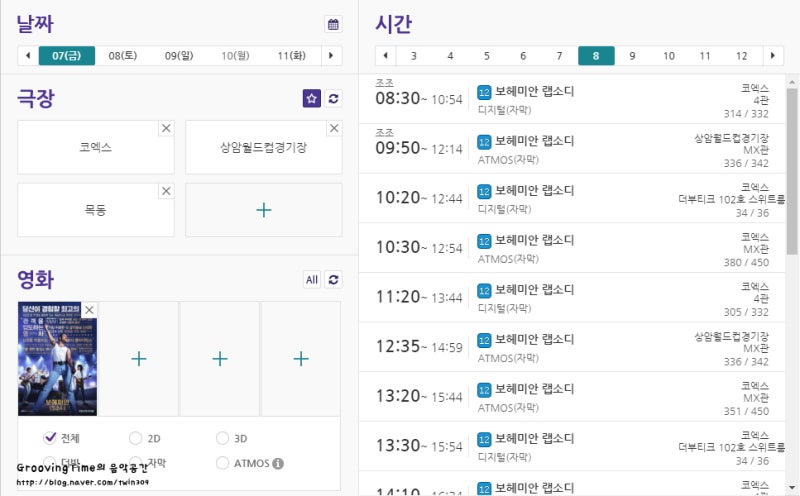Choose the 12:35 상암월드컵경기장 showtime
The width and height of the screenshot is (800, 496).
pos(572,347)
